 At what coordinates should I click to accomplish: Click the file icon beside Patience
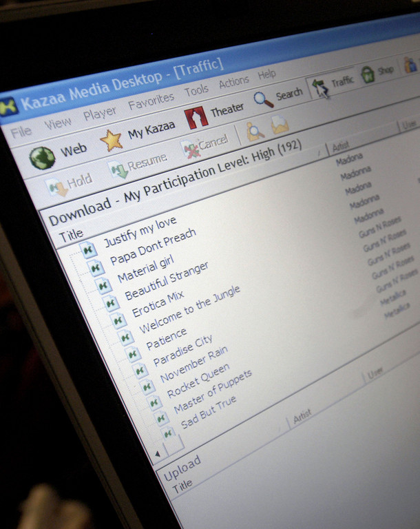click(x=133, y=354)
